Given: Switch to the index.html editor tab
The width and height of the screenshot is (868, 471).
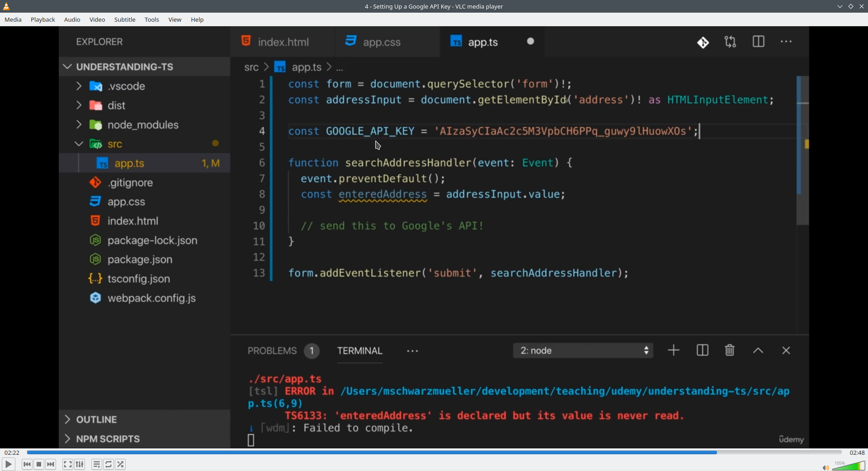Looking at the screenshot, I should [x=283, y=42].
